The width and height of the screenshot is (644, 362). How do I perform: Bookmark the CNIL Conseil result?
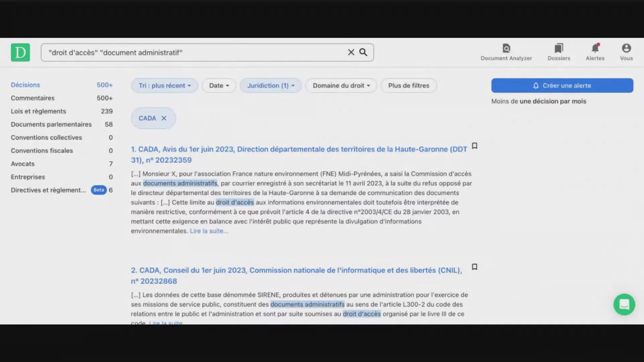(x=474, y=267)
